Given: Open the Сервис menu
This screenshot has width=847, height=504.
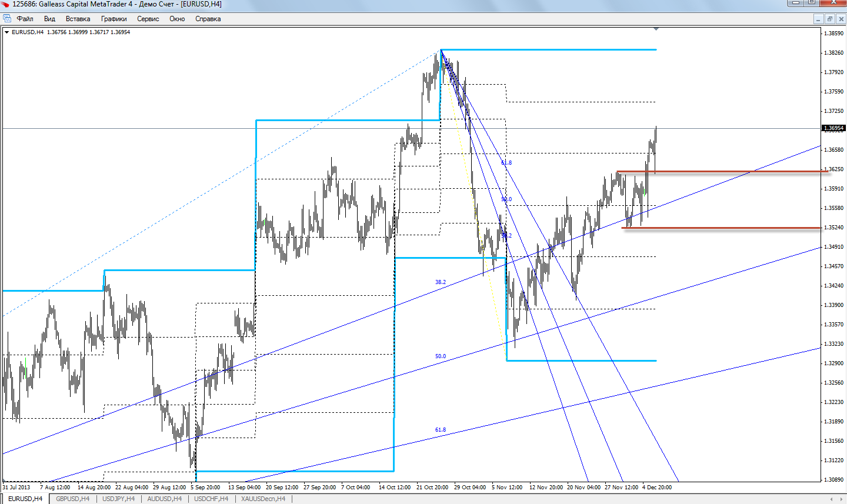Looking at the screenshot, I should [x=148, y=19].
